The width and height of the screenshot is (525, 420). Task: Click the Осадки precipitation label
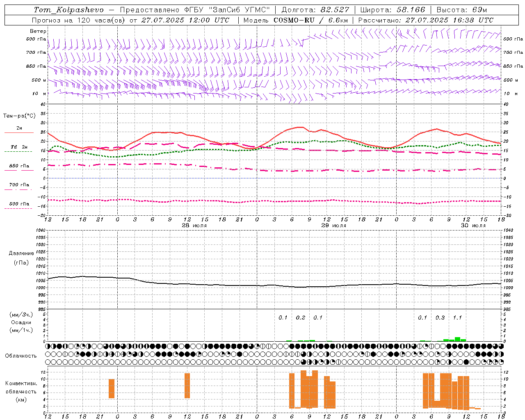[21, 322]
